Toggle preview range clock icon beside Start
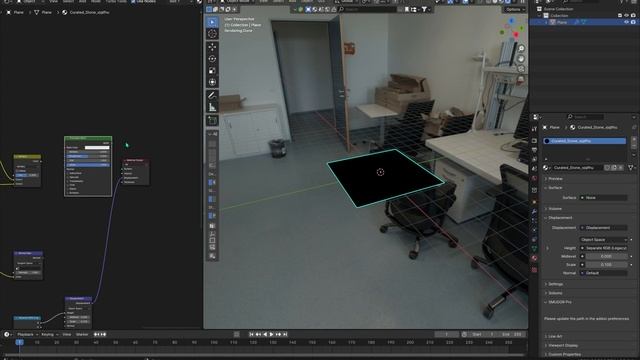Image resolution: width=640 pixels, height=360 pixels. click(x=464, y=334)
